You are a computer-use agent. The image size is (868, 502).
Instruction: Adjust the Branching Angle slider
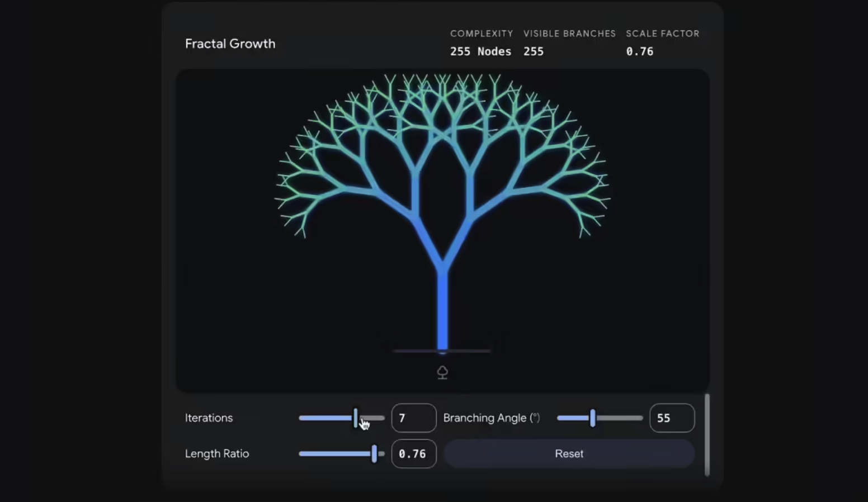coord(600,418)
